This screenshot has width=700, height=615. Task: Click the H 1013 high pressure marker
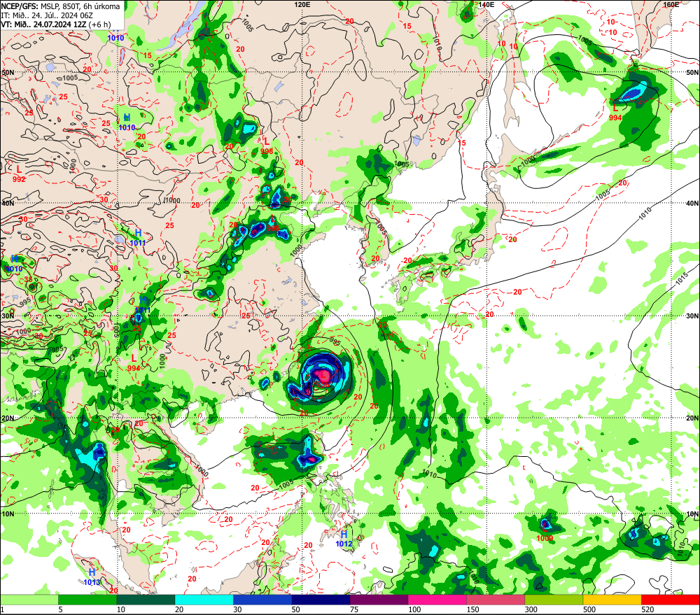click(92, 577)
